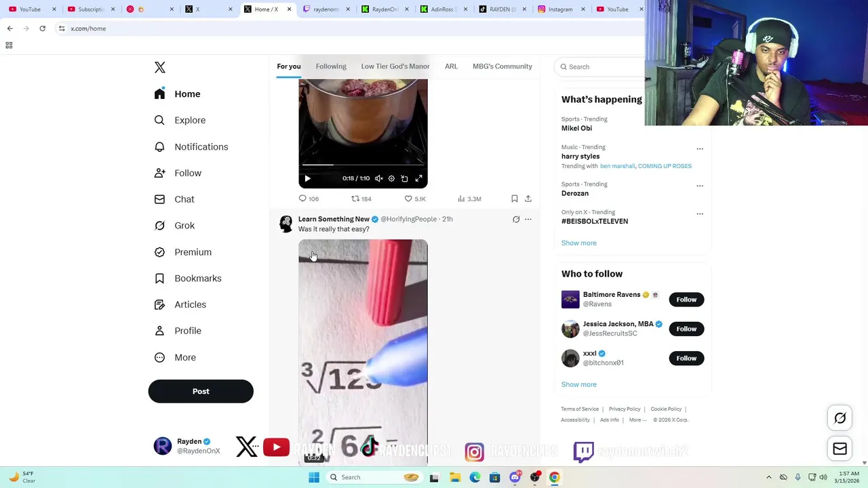Image resolution: width=868 pixels, height=488 pixels.
Task: Open cooking video settings gear
Action: pos(391,178)
